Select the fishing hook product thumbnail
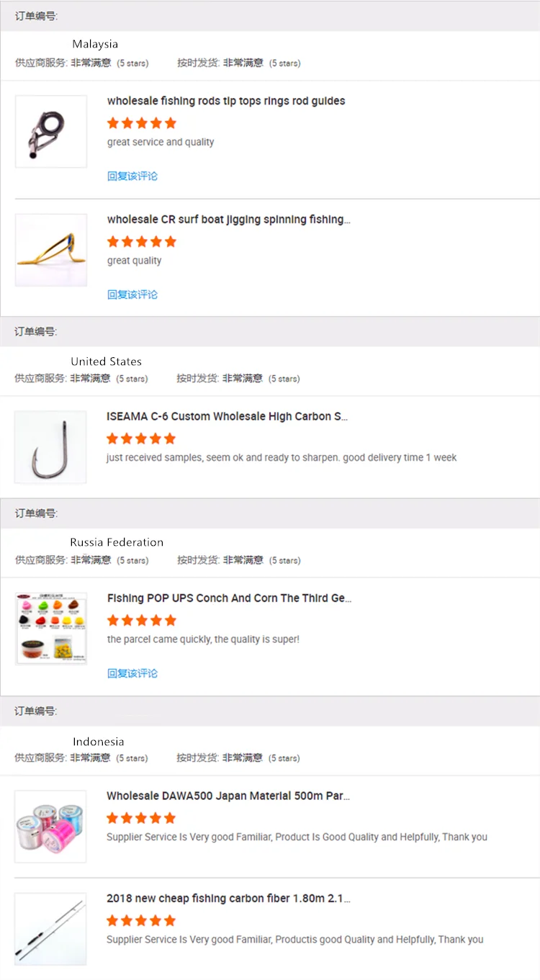The width and height of the screenshot is (540, 980). click(50, 447)
